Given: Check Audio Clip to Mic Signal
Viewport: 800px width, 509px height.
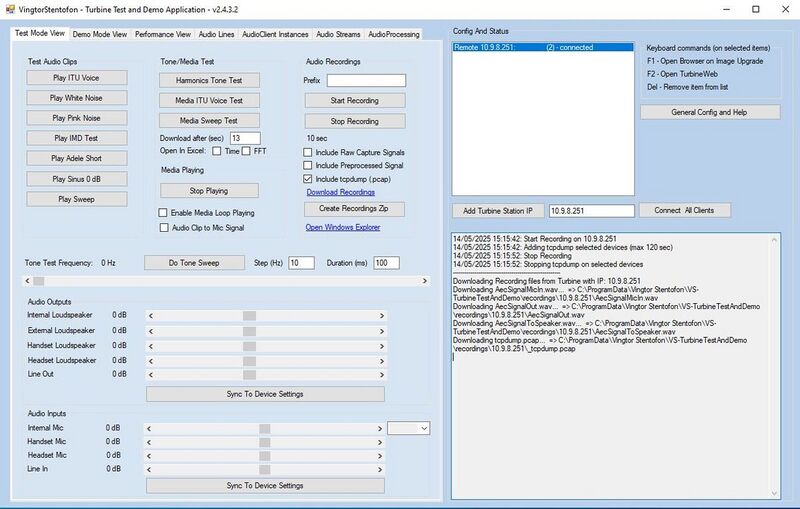Looking at the screenshot, I should [164, 227].
